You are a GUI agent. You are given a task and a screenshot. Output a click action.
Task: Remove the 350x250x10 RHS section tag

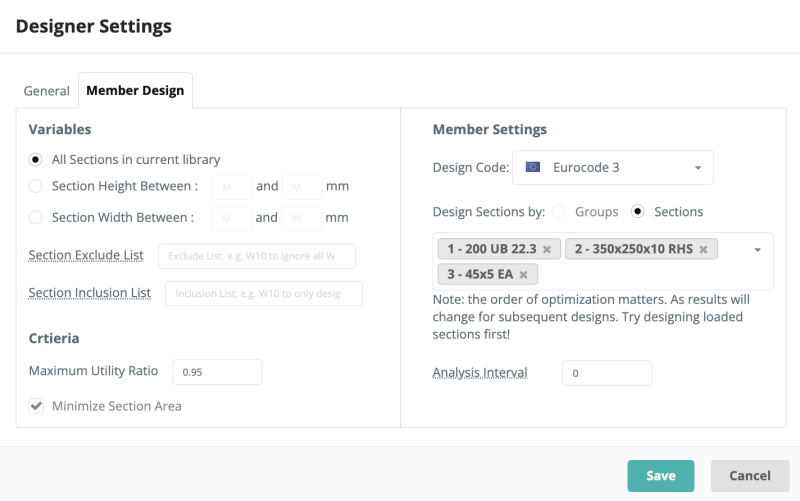703,249
